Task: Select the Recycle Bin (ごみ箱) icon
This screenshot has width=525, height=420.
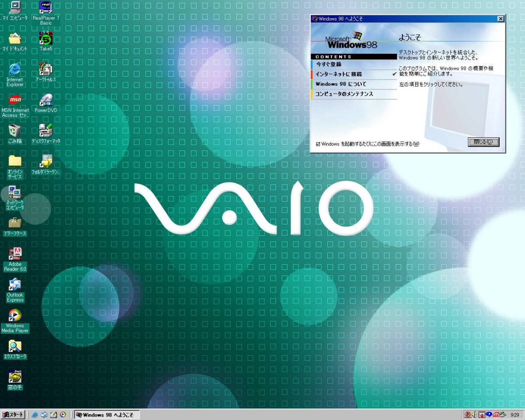Action: (x=15, y=134)
